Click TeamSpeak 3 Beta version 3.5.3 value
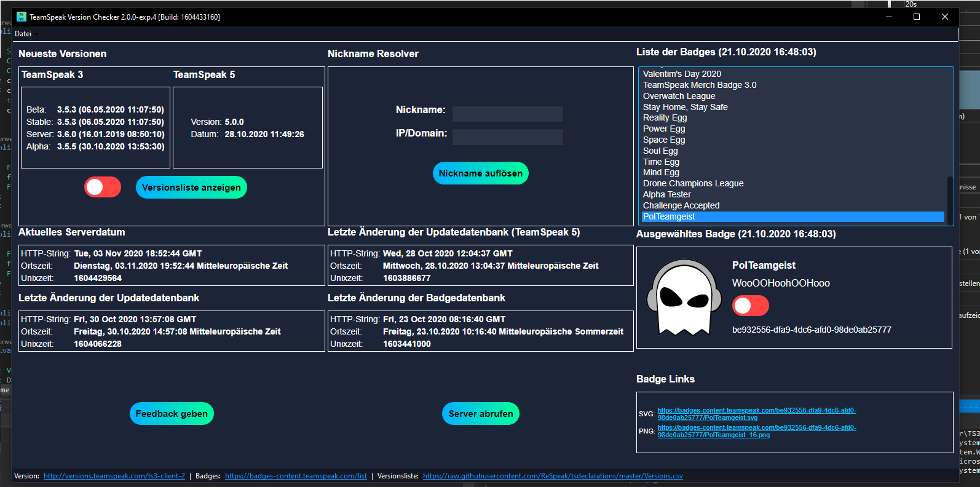Image resolution: width=980 pixels, height=487 pixels. tap(111, 109)
